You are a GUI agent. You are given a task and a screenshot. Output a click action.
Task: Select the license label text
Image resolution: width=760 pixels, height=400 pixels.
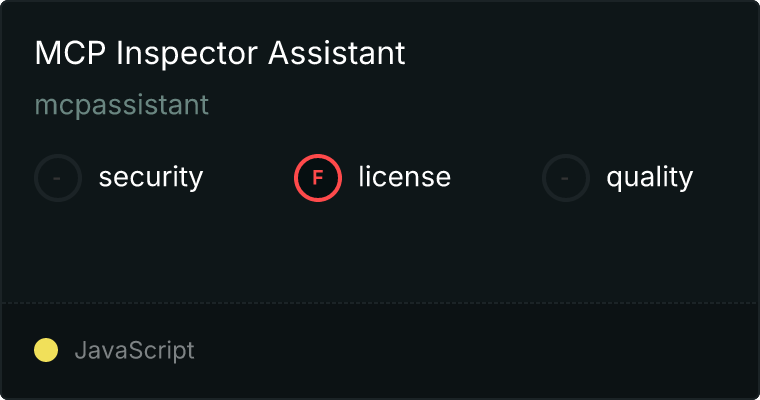coord(405,176)
